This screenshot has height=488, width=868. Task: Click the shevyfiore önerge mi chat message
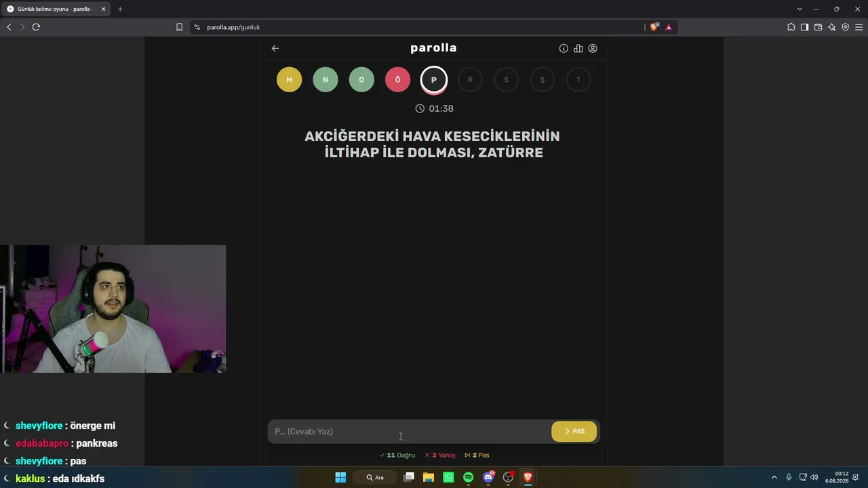click(65, 426)
